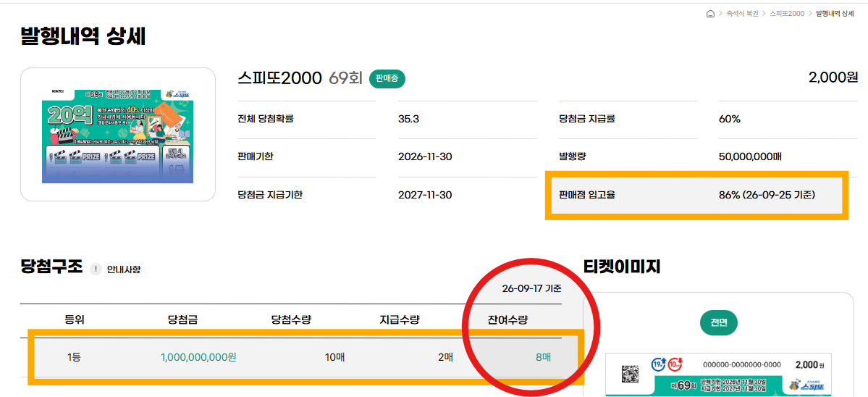Click the 티켓이미지 section heading

point(623,267)
